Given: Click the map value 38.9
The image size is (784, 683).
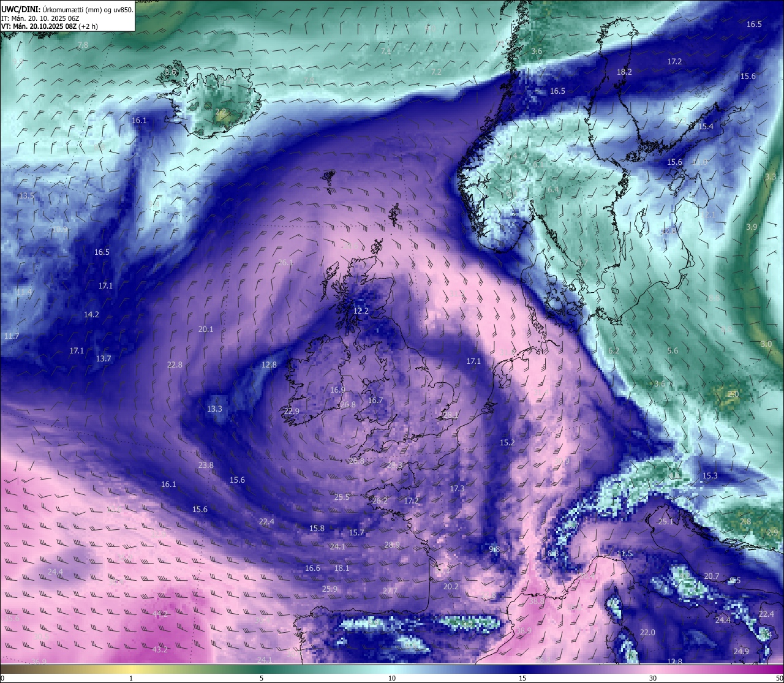Looking at the screenshot, I should (524, 630).
